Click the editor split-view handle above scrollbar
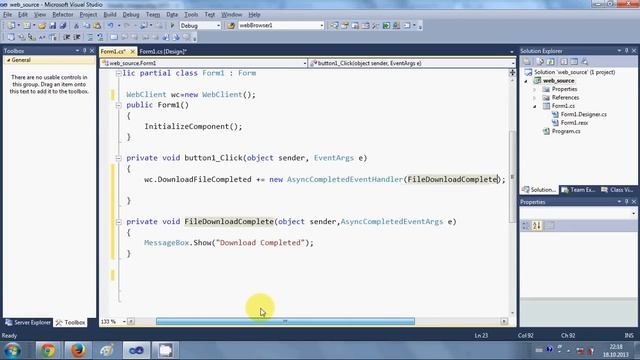The image size is (640, 360). (512, 73)
